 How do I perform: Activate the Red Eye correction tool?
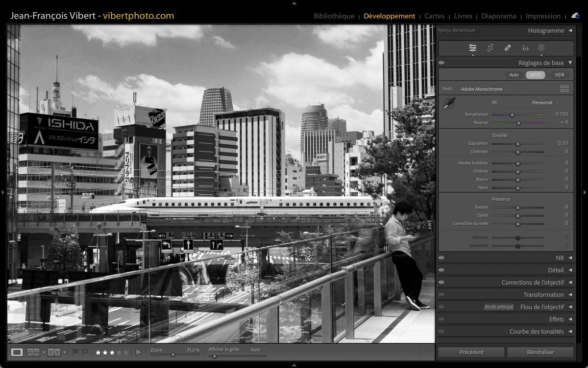(525, 48)
